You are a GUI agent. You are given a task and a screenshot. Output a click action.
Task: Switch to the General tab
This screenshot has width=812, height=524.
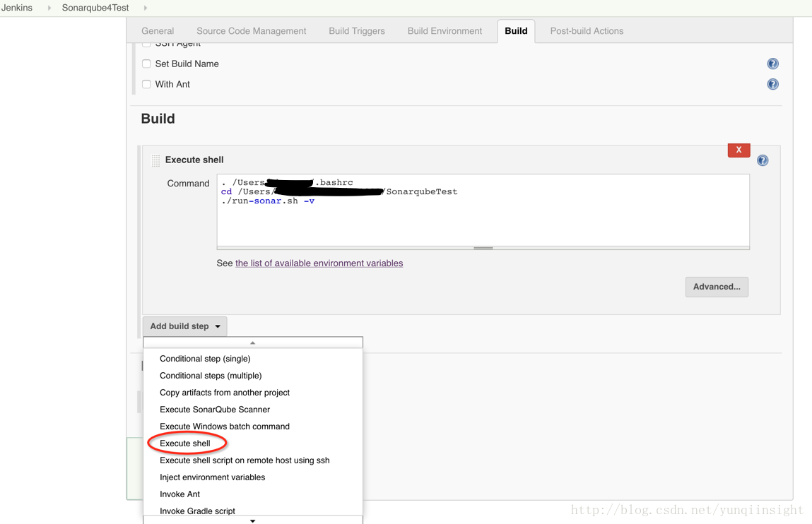(x=158, y=31)
